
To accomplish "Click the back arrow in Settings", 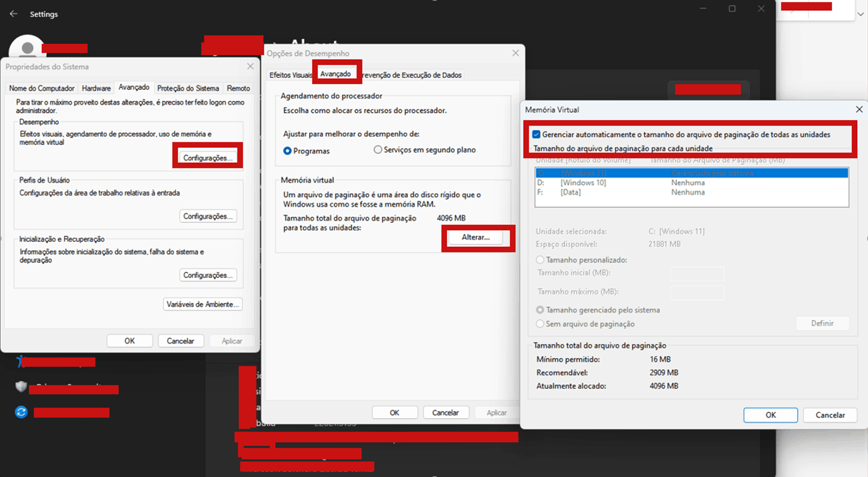I will 14,14.
